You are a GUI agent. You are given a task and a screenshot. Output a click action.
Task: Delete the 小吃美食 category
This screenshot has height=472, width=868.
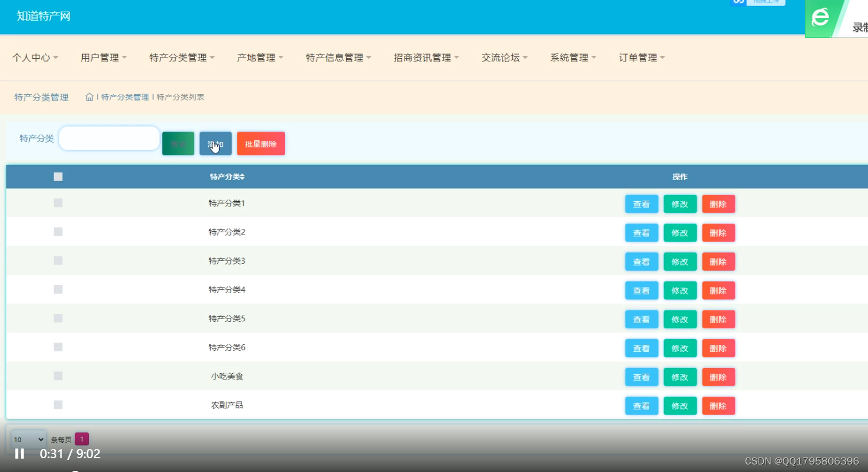(719, 377)
